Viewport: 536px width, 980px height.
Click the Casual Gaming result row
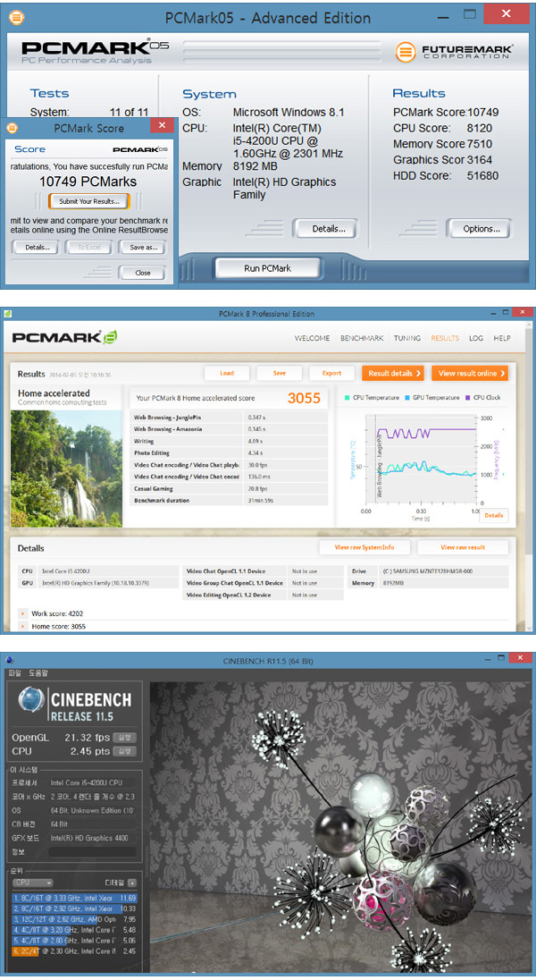229,489
